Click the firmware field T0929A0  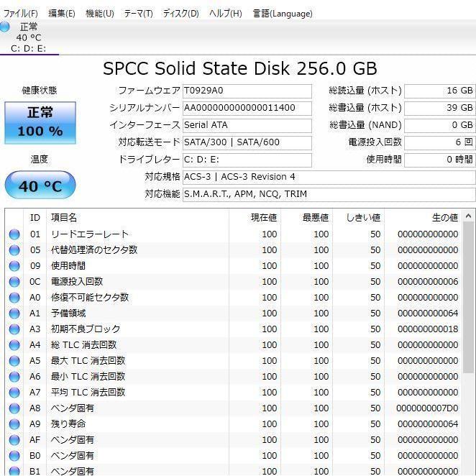[247, 91]
